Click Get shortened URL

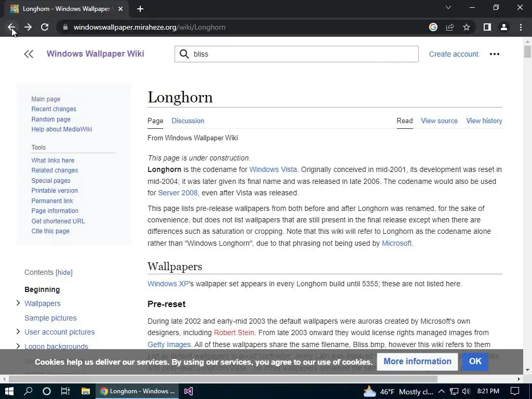58,221
